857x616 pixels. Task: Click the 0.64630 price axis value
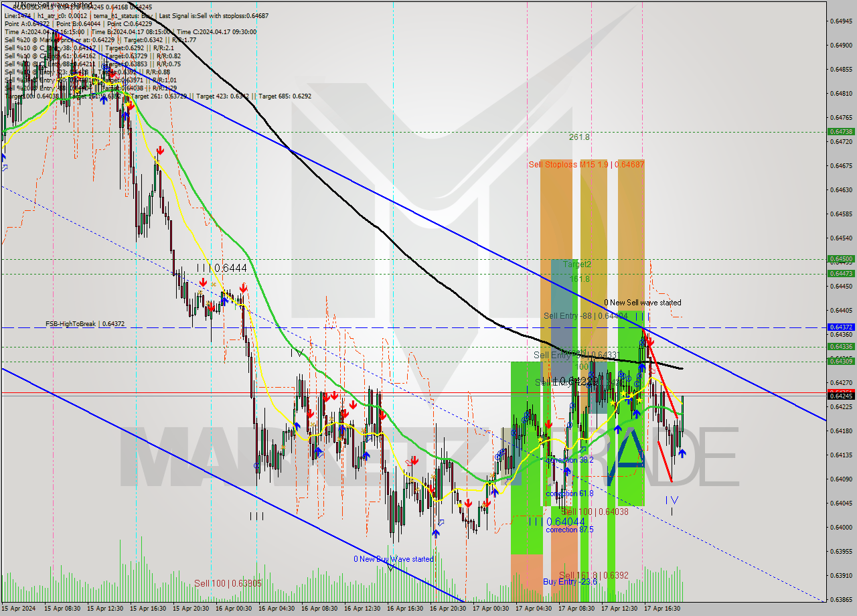[841, 189]
